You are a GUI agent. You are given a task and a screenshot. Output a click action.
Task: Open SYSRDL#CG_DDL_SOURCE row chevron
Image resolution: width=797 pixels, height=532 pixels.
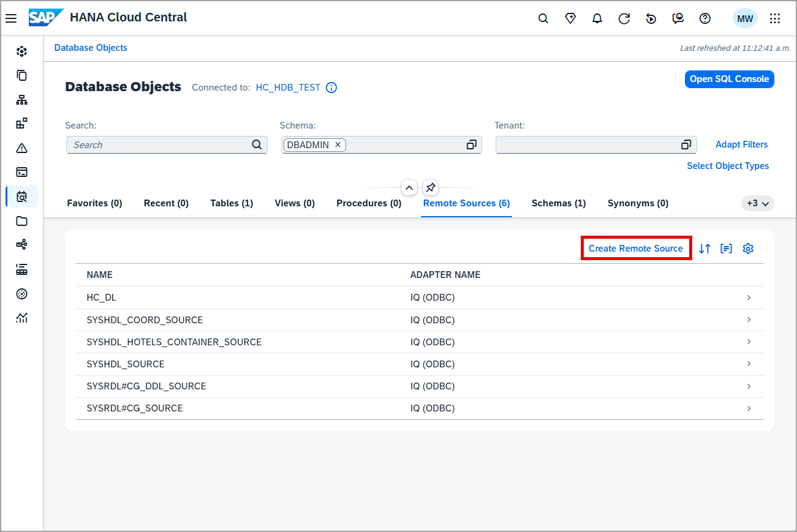[x=749, y=386]
